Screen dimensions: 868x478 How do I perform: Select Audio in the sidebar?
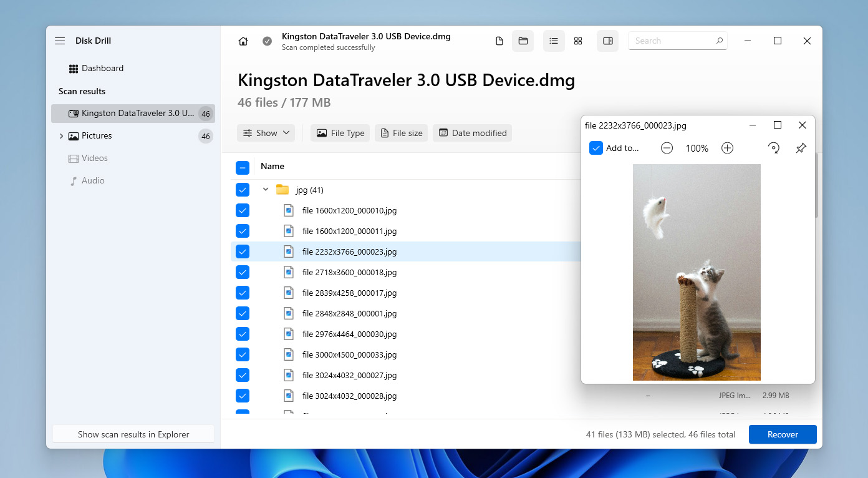[x=93, y=181]
